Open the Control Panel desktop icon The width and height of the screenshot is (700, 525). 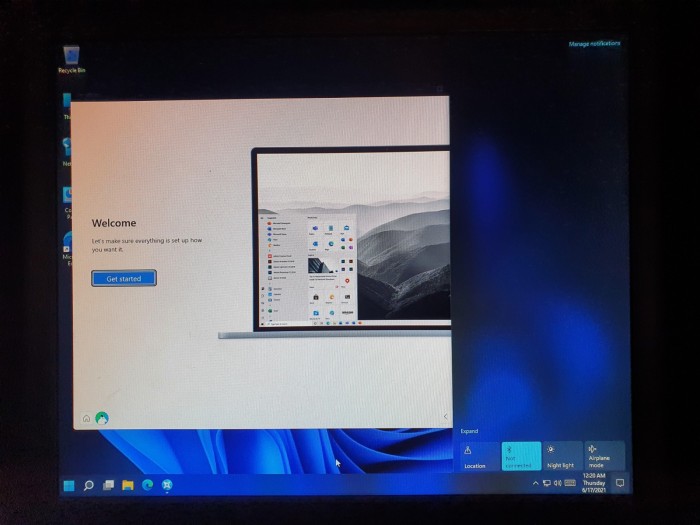[67, 202]
